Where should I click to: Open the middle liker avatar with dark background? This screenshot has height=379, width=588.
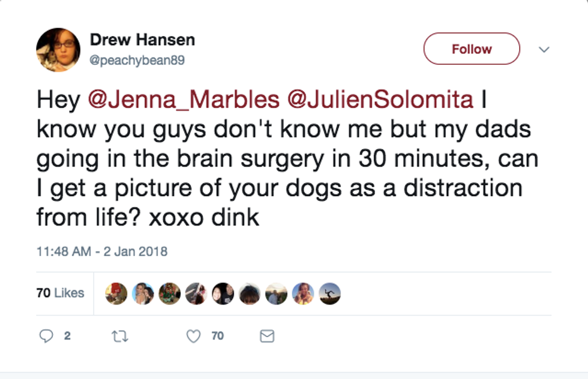coord(223,294)
